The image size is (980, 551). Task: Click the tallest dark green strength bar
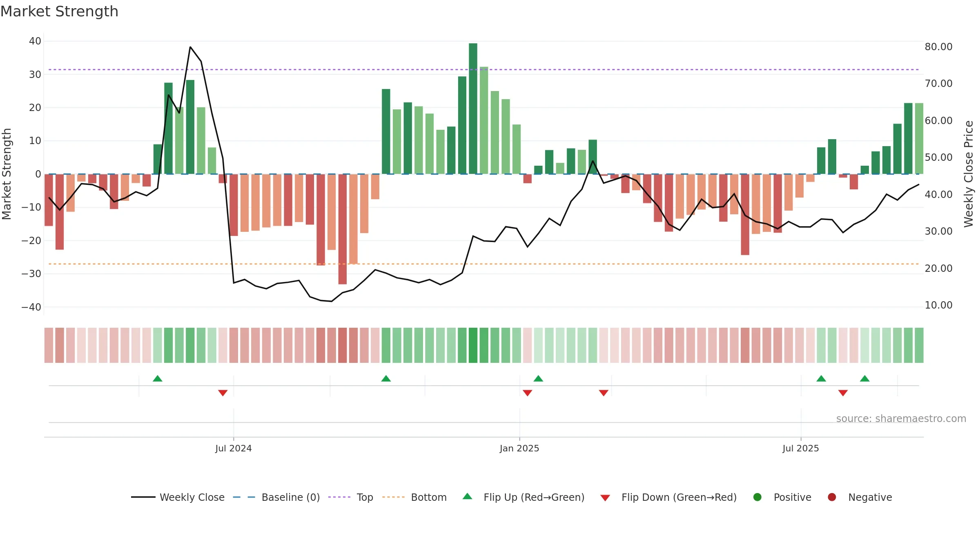click(x=473, y=109)
